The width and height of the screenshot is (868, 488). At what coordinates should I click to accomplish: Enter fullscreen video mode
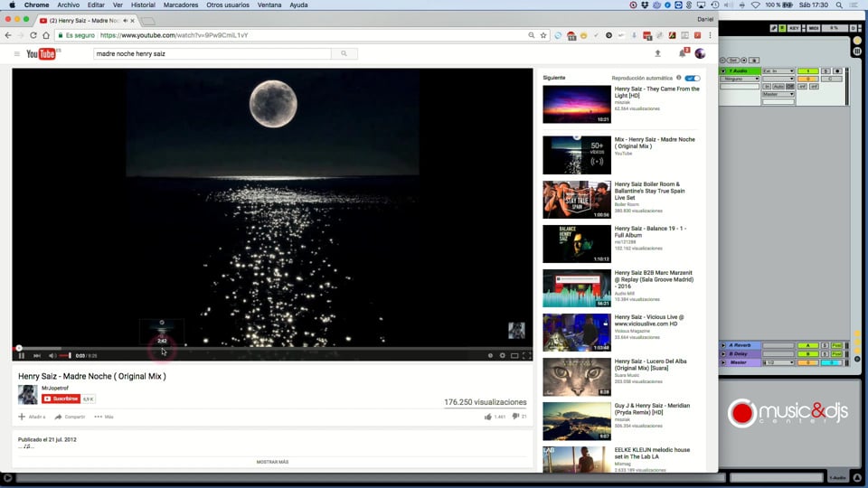click(x=526, y=356)
